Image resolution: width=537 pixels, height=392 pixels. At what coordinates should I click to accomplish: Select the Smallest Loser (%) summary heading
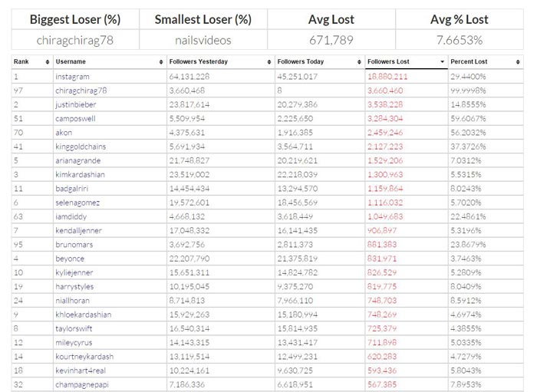[x=203, y=19]
